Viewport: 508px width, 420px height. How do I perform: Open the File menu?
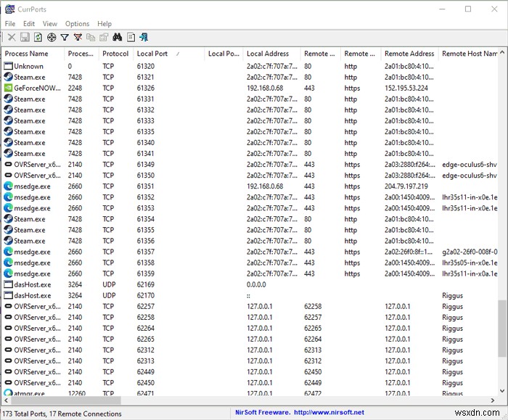coord(10,24)
